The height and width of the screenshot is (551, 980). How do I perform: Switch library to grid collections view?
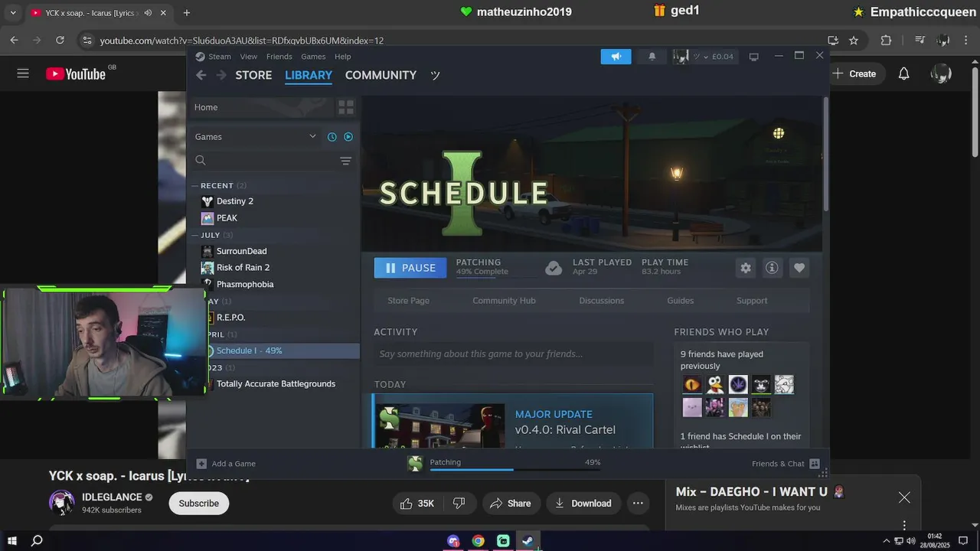click(346, 107)
